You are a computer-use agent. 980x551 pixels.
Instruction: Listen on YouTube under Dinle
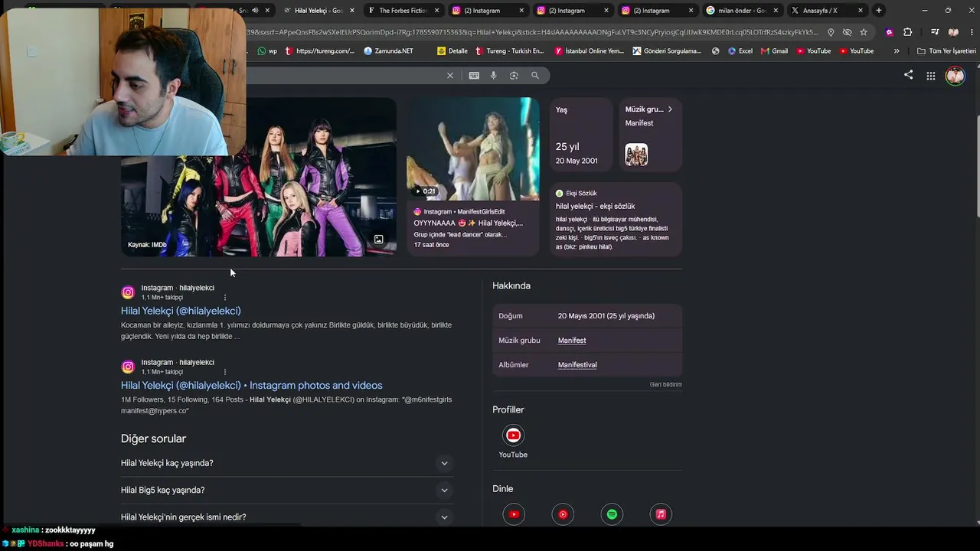514,514
